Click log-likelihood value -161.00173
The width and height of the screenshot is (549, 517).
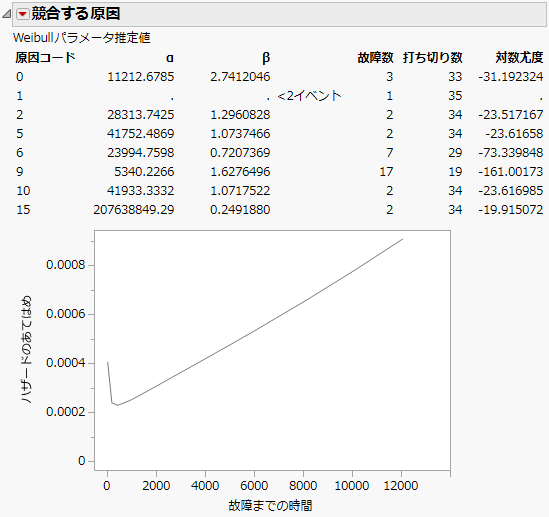click(x=511, y=172)
